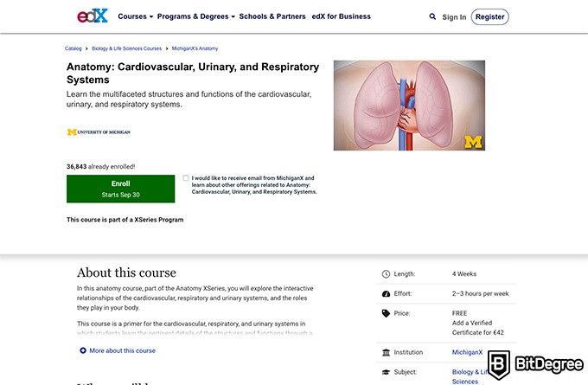588x385 pixels.
Task: Click the clock icon beside Length
Action: coord(386,274)
